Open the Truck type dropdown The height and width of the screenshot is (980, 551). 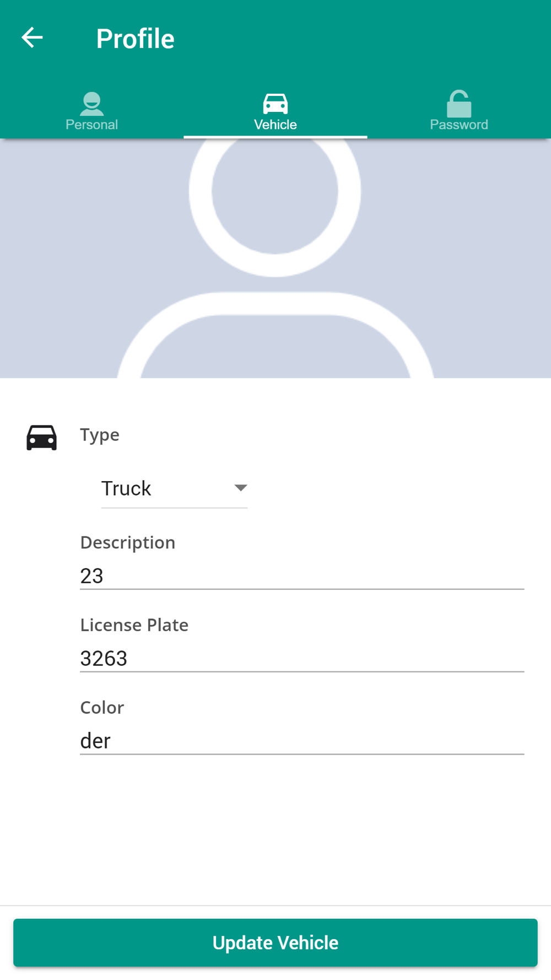(174, 488)
